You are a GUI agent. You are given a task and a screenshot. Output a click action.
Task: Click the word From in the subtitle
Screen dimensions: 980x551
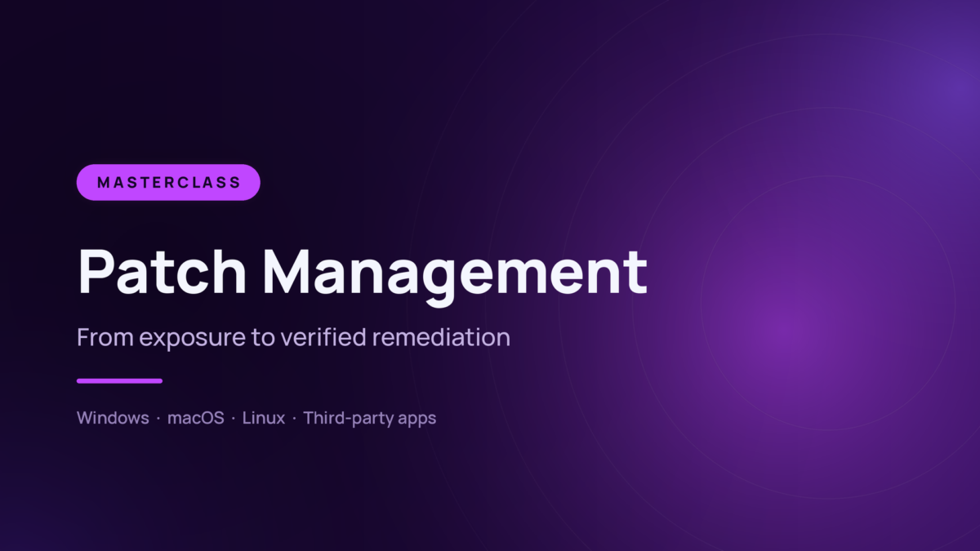point(105,337)
